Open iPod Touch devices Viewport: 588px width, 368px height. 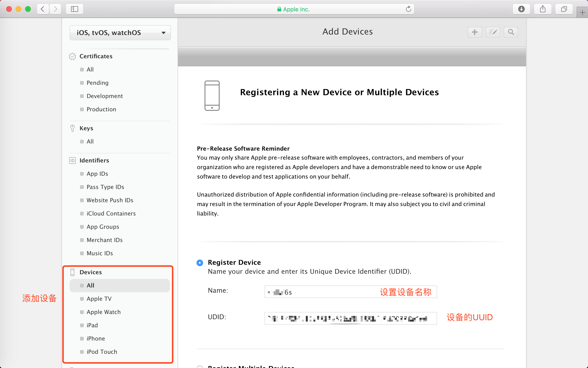102,352
